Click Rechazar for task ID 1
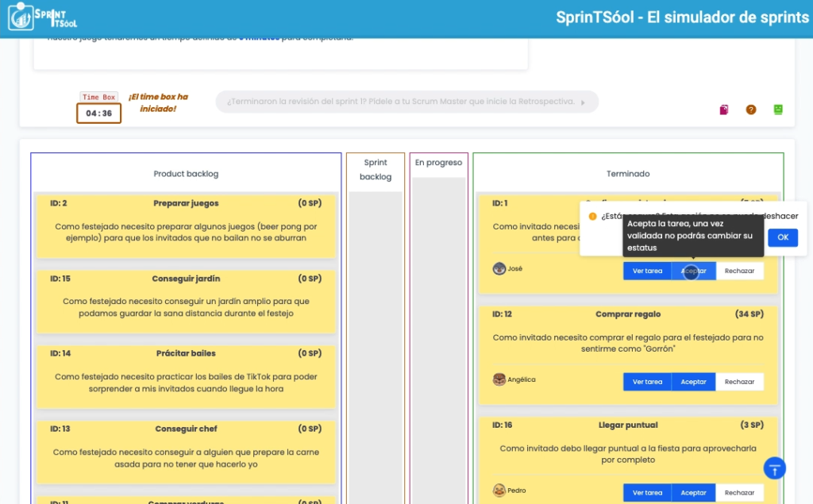Viewport: 813px width, 504px height. (739, 271)
